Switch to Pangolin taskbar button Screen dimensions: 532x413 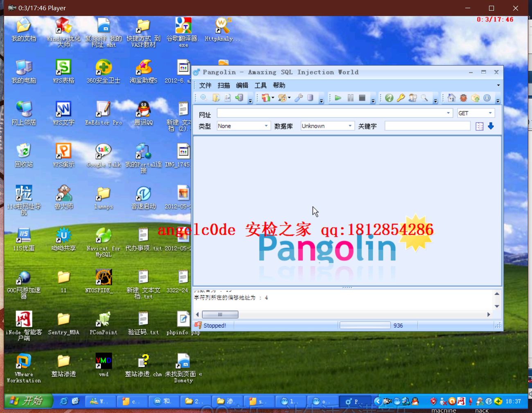[x=356, y=402]
